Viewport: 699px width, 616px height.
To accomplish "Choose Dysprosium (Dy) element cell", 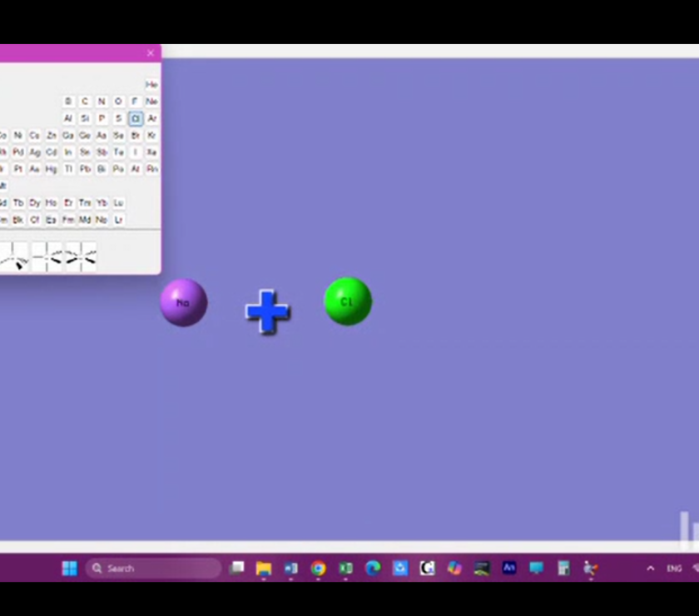I will (35, 203).
